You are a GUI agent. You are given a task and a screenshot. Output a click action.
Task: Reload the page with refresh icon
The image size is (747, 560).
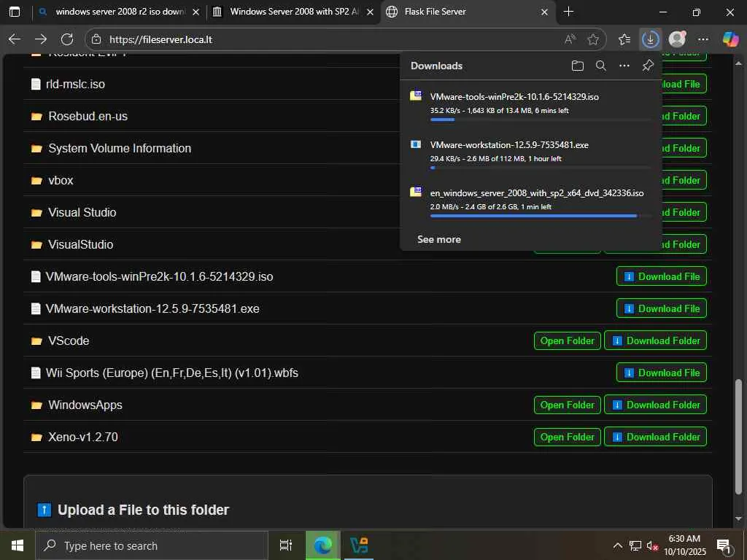coord(67,39)
